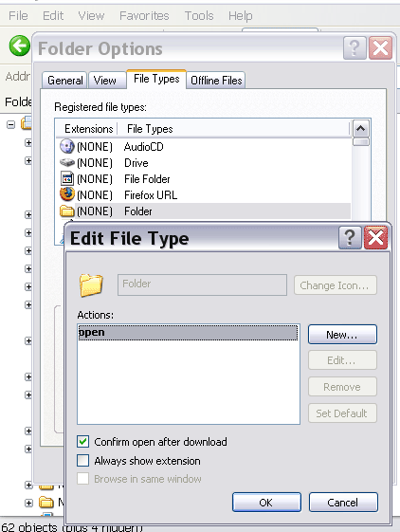Select the Firefox URL icon
Viewport: 400px width, 532px height.
tap(67, 194)
